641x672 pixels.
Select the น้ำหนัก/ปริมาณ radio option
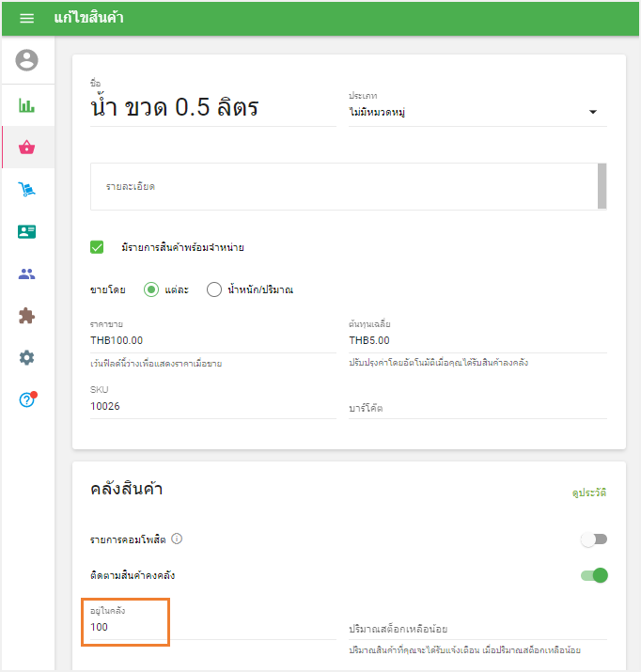tap(214, 289)
